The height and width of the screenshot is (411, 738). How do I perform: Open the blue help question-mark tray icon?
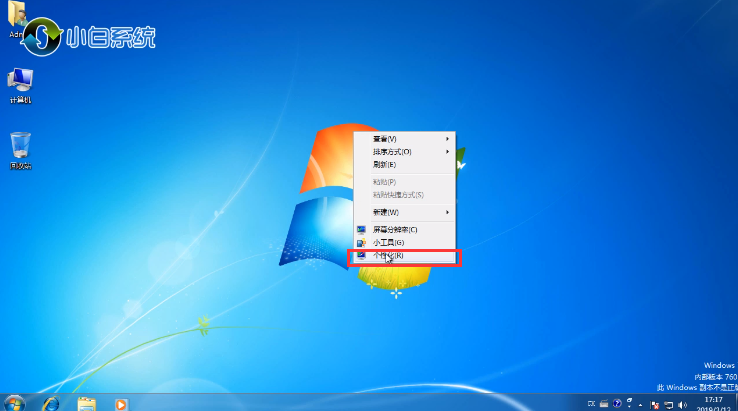pos(617,403)
